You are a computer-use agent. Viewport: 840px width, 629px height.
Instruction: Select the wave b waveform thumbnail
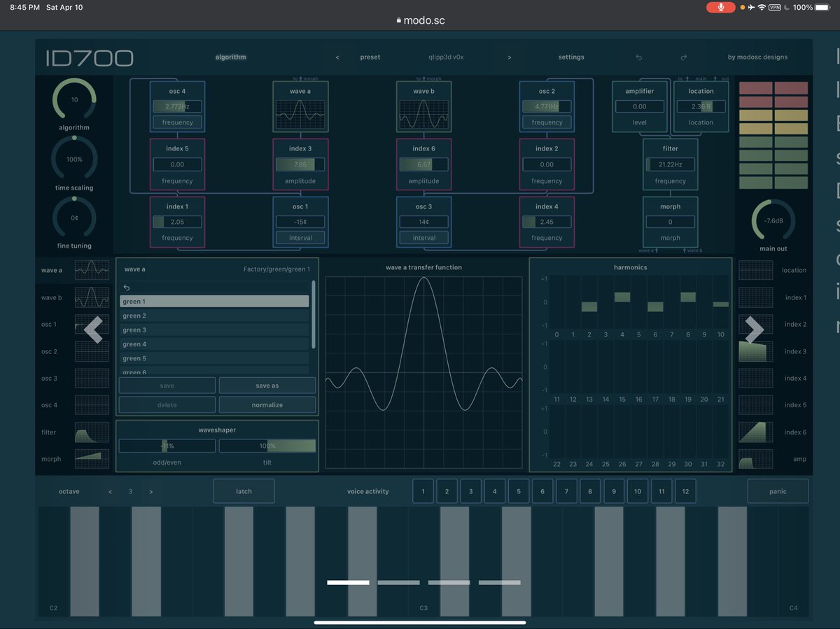click(x=92, y=297)
